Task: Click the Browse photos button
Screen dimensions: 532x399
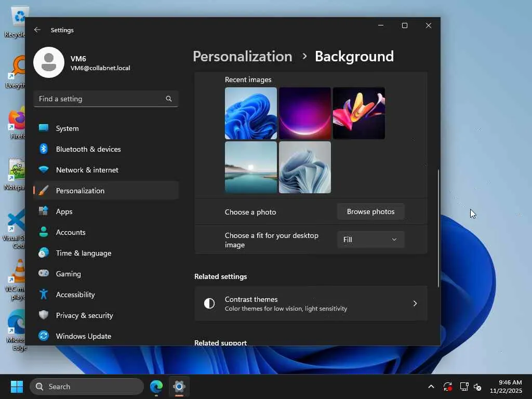Action: 370,211
